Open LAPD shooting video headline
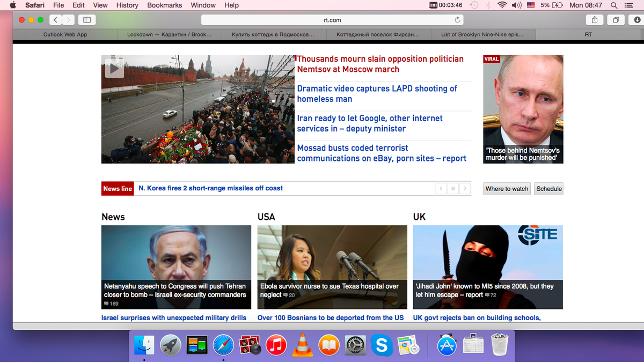Viewport: 644px width, 362px height. [377, 94]
